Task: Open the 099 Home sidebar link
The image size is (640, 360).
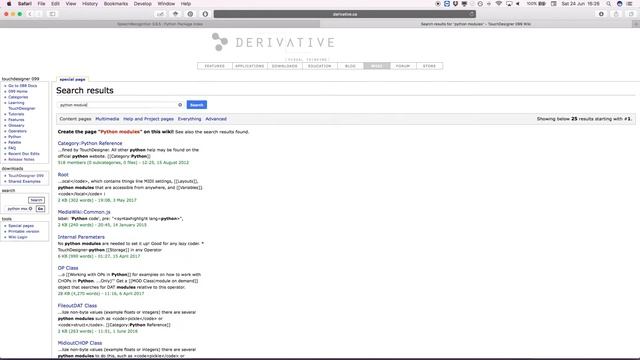Action: tap(18, 91)
